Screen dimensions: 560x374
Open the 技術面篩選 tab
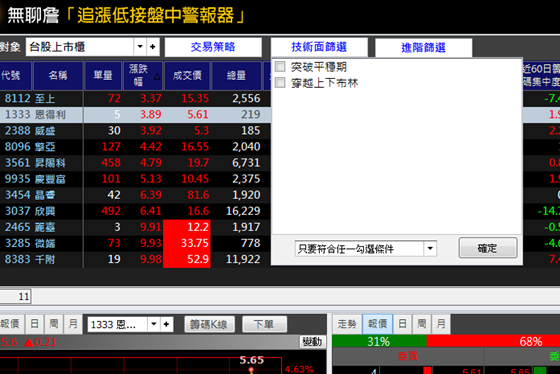pyautogui.click(x=319, y=47)
